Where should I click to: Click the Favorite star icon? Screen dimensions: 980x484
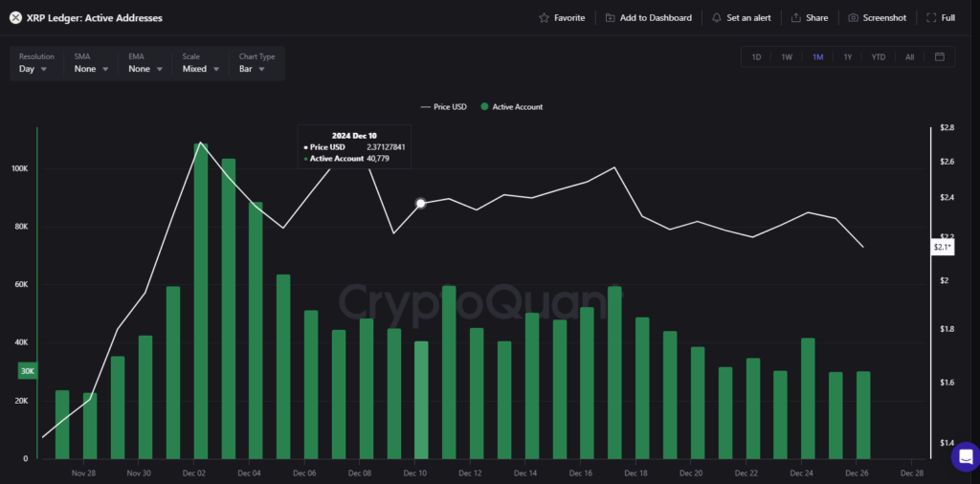544,18
